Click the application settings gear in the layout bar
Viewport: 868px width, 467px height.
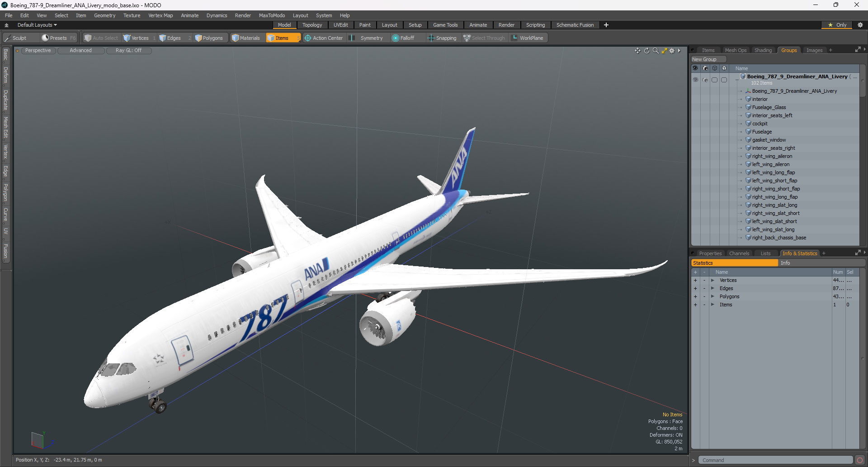point(860,25)
